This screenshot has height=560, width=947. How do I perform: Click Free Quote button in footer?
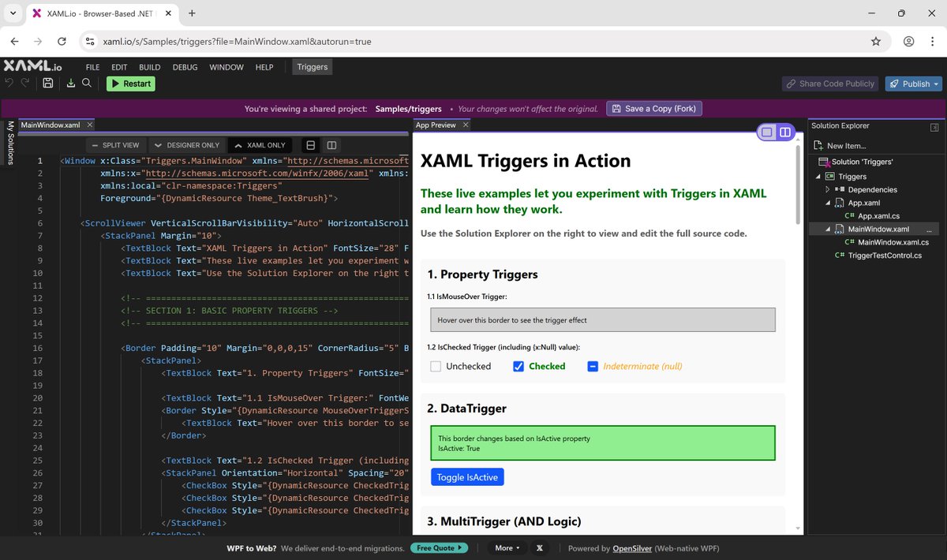pyautogui.click(x=439, y=548)
